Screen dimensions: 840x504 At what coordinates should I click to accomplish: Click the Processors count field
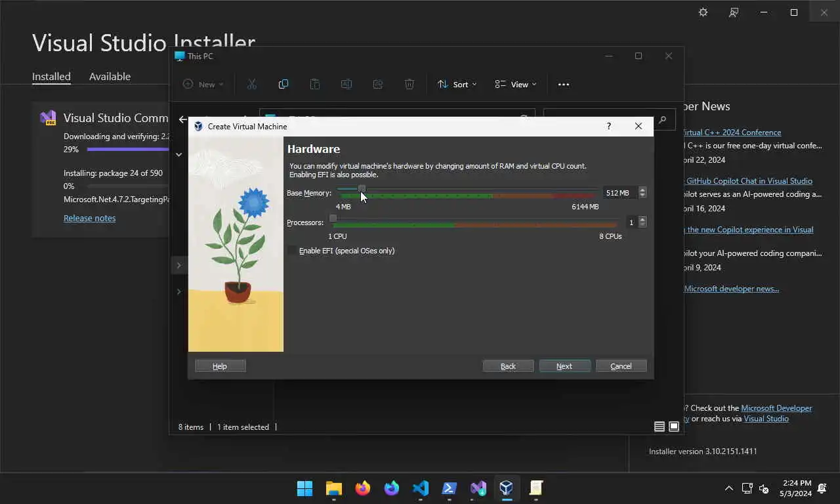[x=631, y=222]
